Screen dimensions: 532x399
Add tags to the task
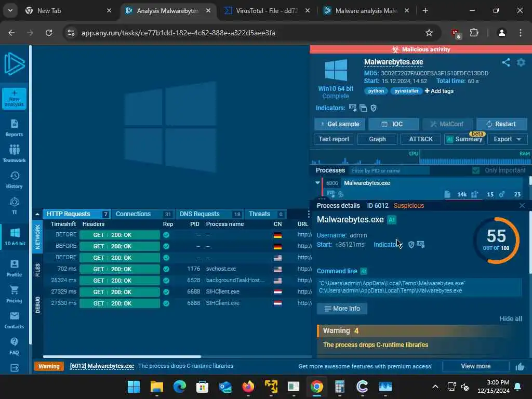click(439, 91)
